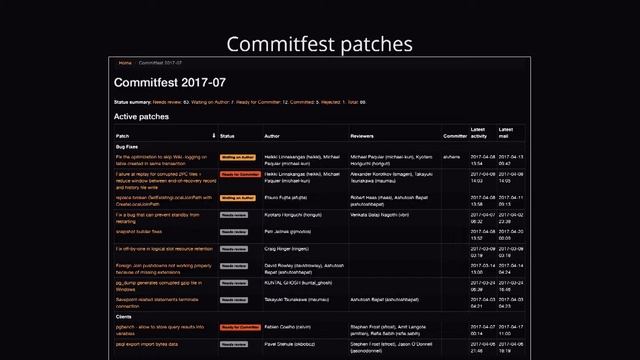Click the Clients group heading
Viewport: 640px width, 360px height.
pos(123,317)
